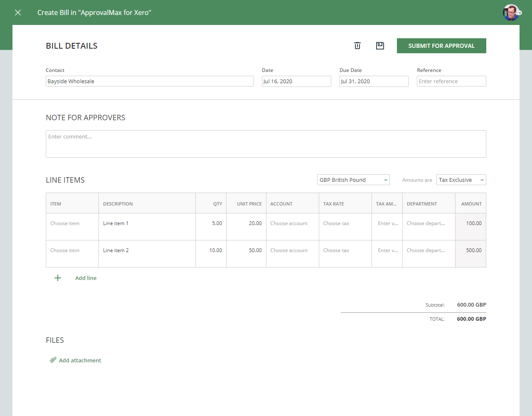Click the Line item 1 description cell

tap(147, 227)
